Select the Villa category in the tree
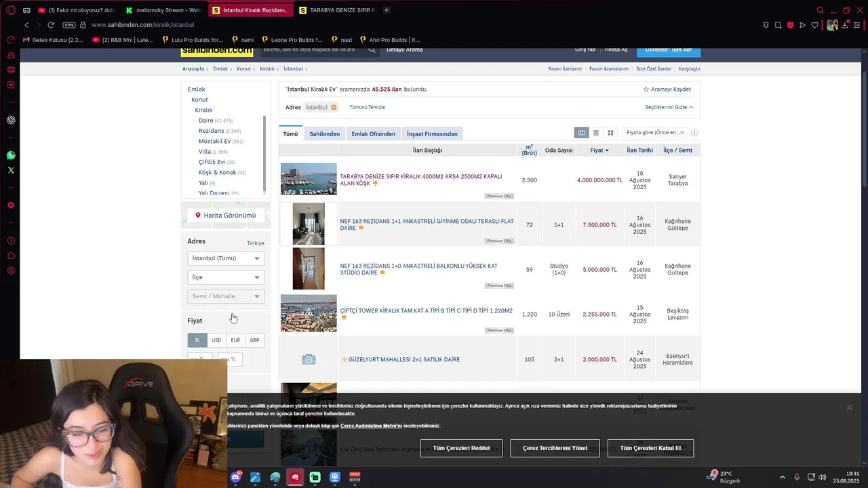Viewport: 868px width, 488px height. click(205, 152)
